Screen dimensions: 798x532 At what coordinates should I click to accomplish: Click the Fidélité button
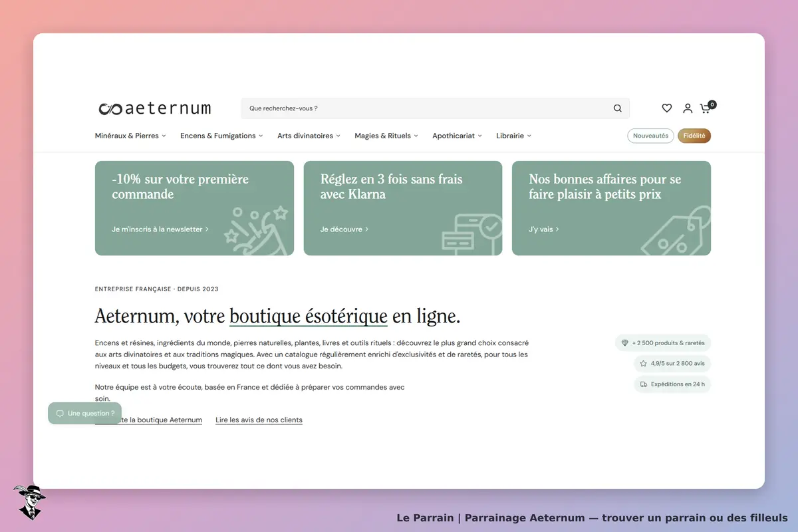tap(694, 136)
